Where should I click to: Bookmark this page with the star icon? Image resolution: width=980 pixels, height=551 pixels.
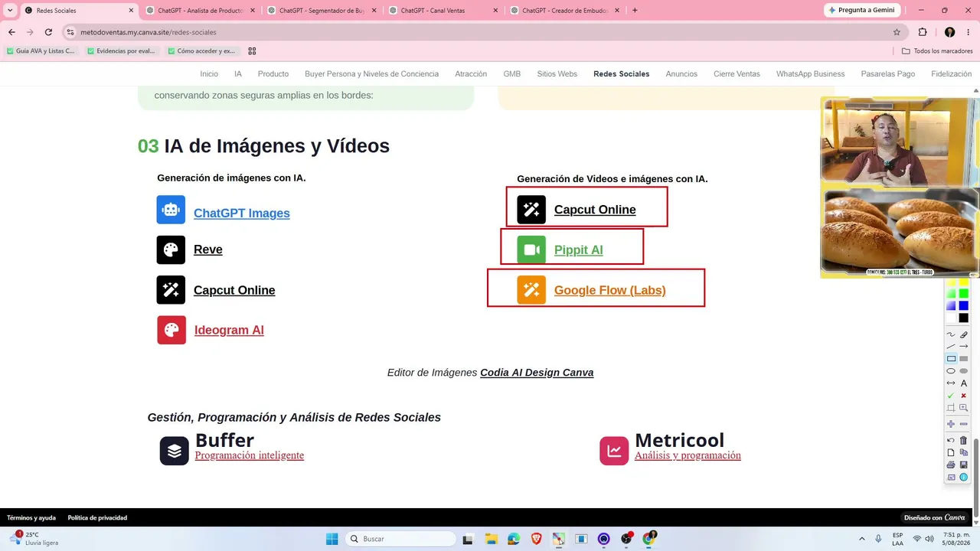click(897, 32)
